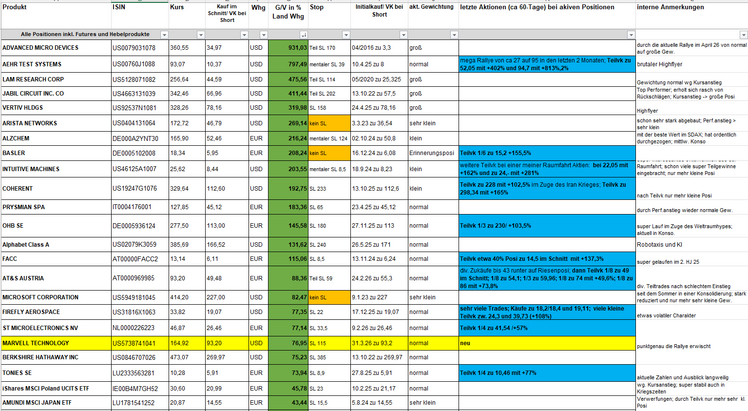This screenshot has width=748, height=411.
Task: Select ISIN cell 'US5738741041' in the yellow row
Action: [x=140, y=343]
